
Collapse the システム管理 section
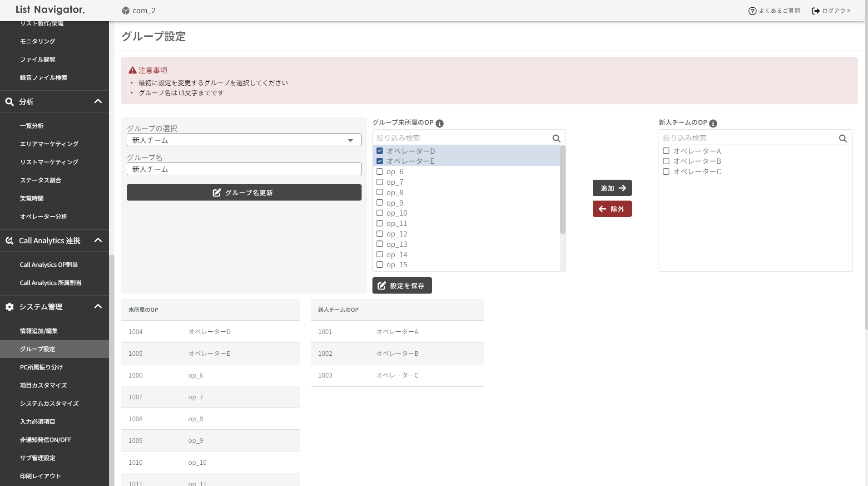[98, 306]
